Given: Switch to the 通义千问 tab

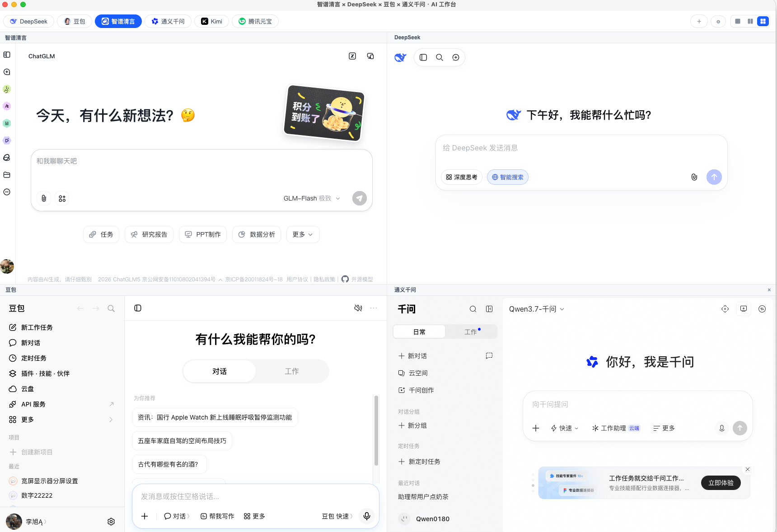Looking at the screenshot, I should click(168, 21).
